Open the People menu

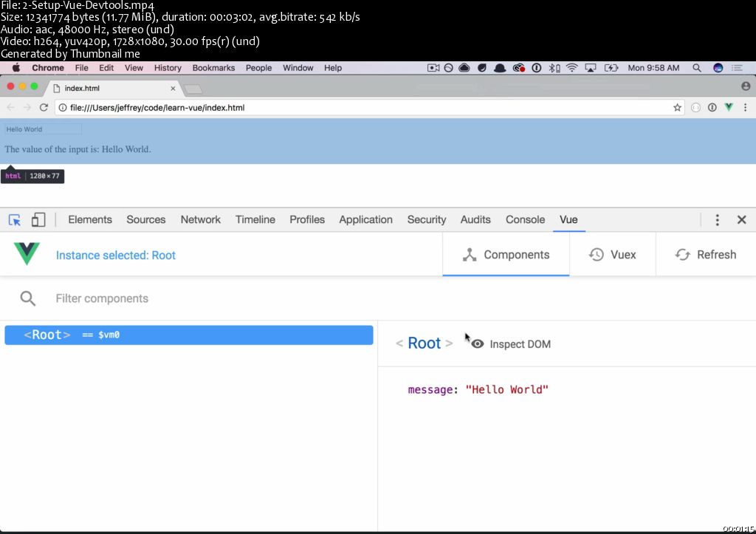(258, 68)
